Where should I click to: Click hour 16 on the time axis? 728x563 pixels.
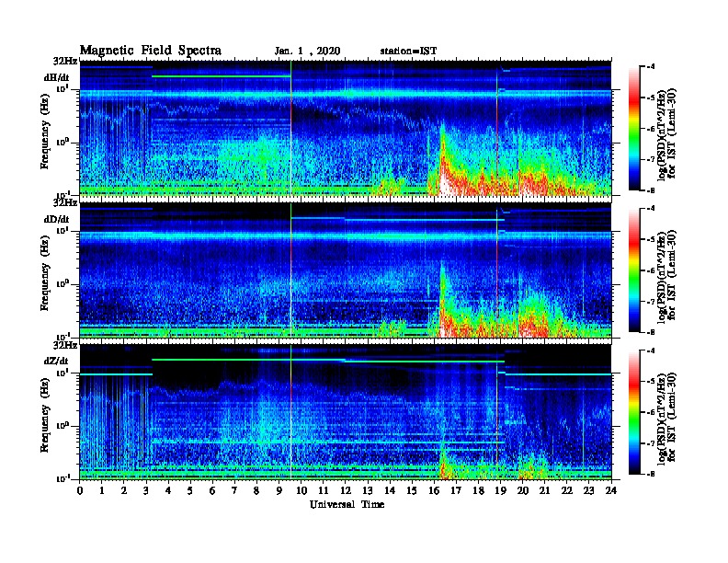(x=434, y=490)
